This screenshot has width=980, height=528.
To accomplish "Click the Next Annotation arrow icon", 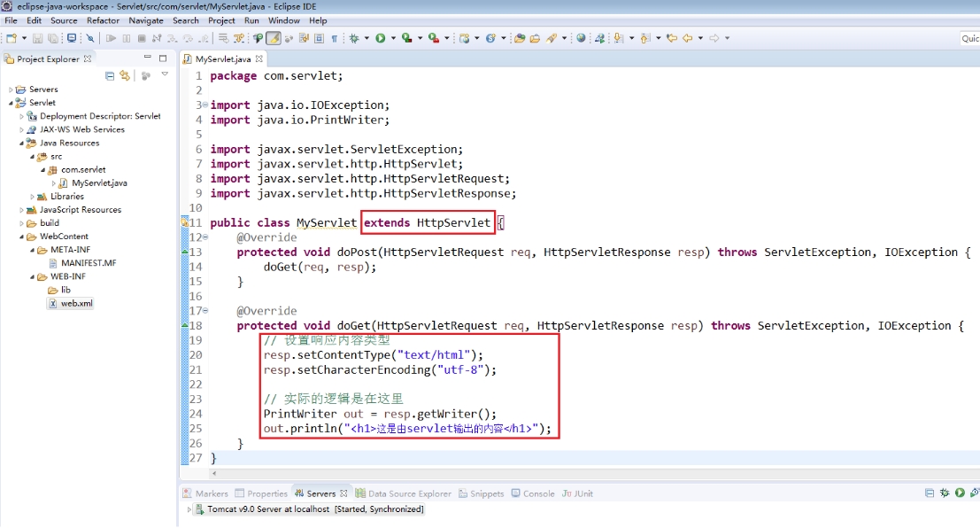I will point(619,38).
